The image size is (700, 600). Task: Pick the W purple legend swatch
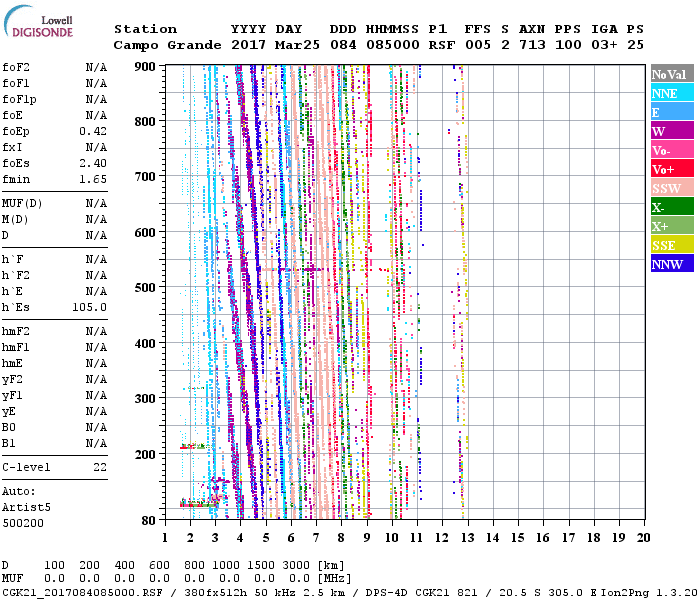point(672,131)
